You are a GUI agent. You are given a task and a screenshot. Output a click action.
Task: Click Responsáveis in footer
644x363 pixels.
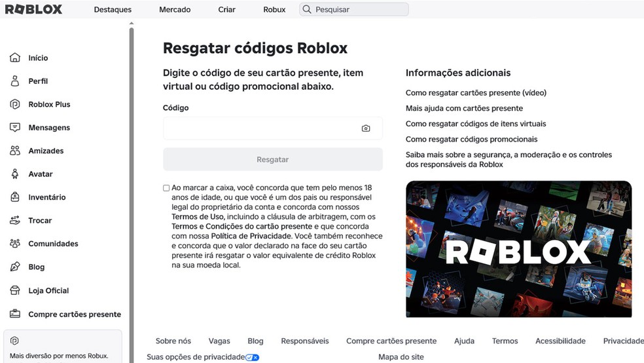305,341
